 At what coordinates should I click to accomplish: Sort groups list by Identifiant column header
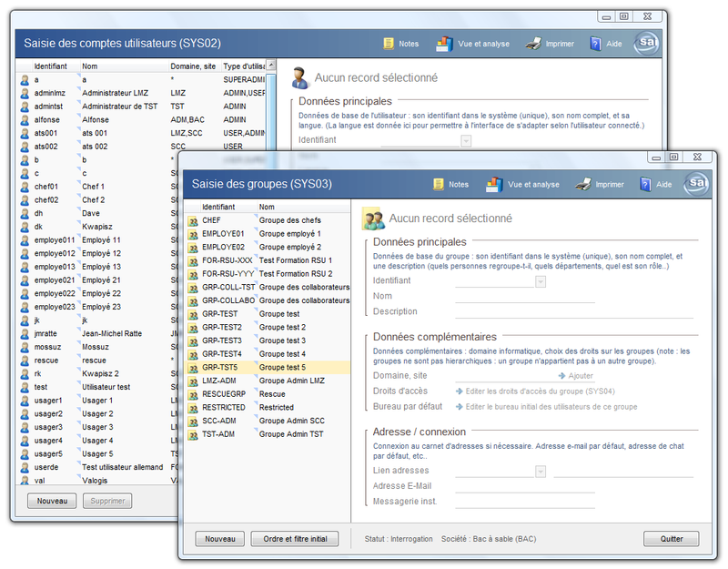pos(218,208)
